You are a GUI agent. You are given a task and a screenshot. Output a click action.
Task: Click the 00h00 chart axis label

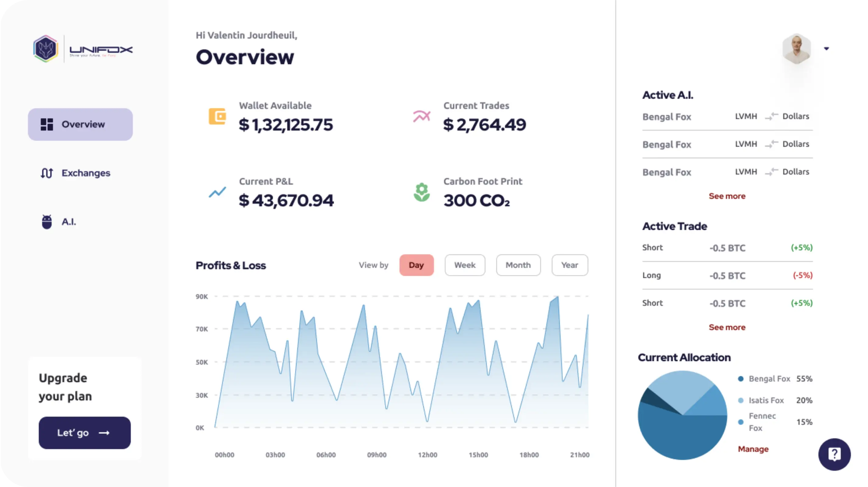224,455
